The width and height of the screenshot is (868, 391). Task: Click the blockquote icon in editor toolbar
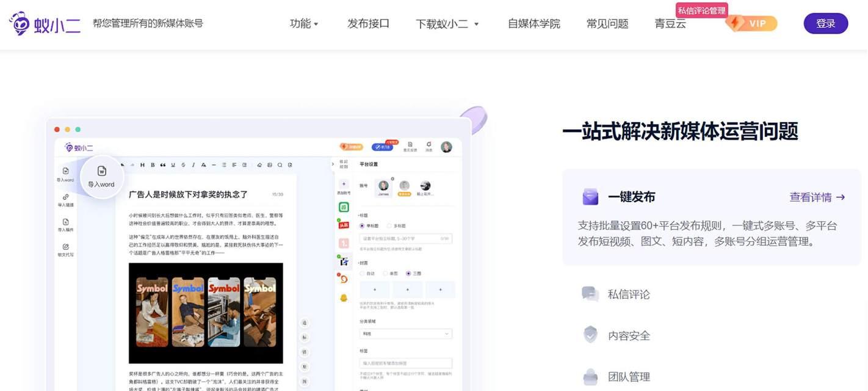(x=163, y=164)
